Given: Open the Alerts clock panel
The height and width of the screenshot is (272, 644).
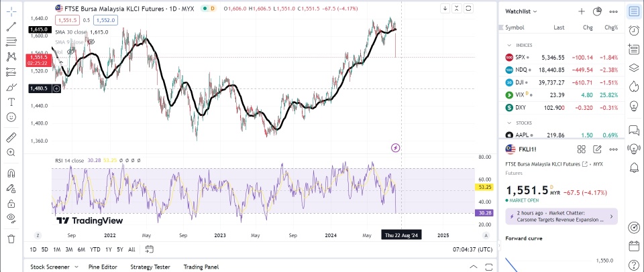Looking at the screenshot, I should (x=634, y=30).
